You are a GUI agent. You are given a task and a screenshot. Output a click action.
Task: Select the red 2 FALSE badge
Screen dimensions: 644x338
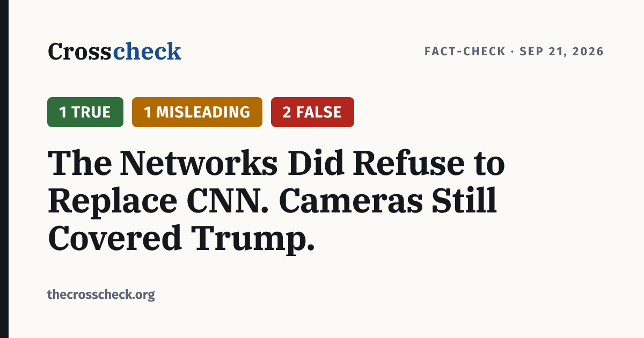[312, 112]
